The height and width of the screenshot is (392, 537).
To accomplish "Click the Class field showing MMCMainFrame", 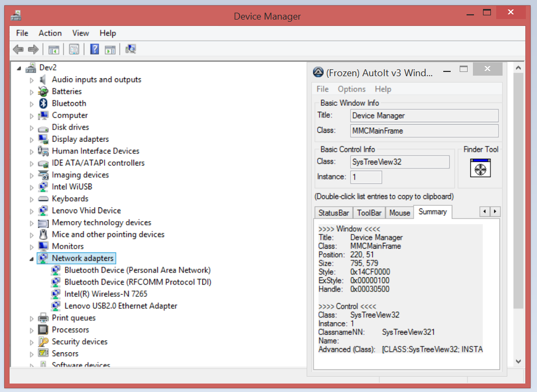I will (424, 131).
